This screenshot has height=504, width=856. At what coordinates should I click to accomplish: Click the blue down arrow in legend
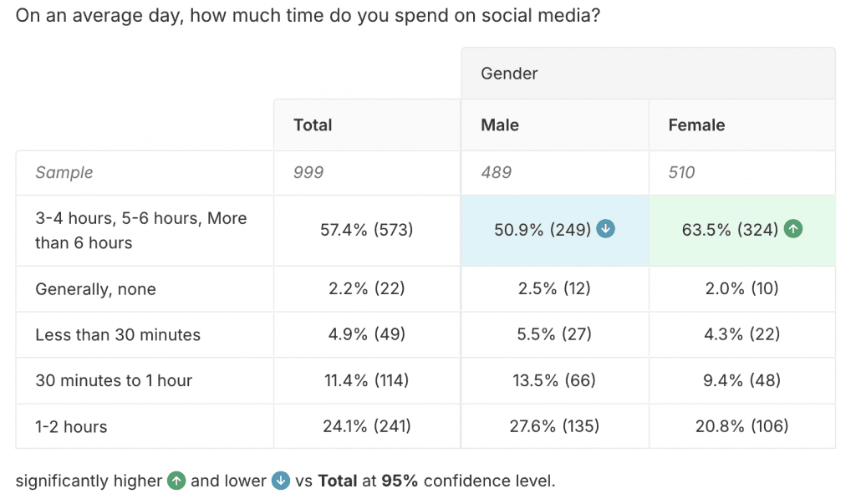coord(281,481)
